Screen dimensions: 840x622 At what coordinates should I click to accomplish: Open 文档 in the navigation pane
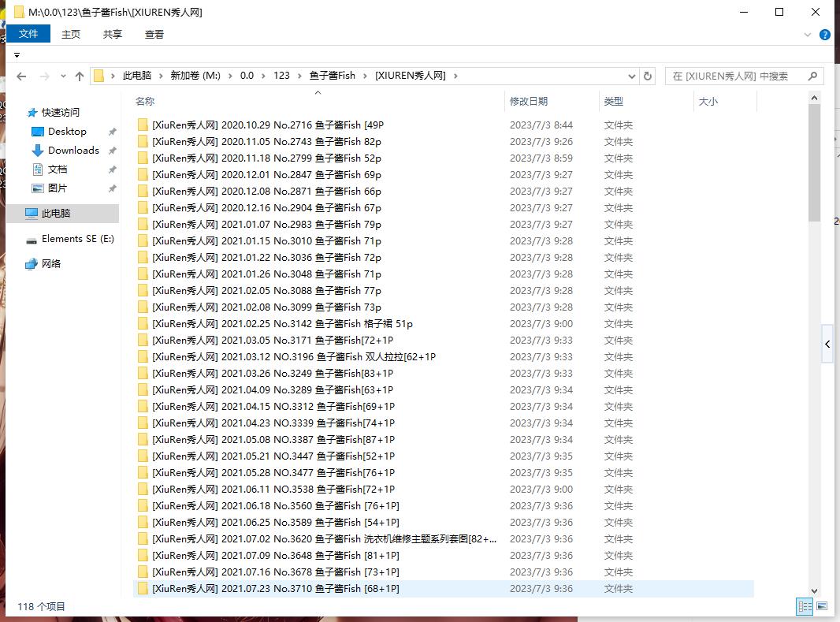(x=58, y=169)
